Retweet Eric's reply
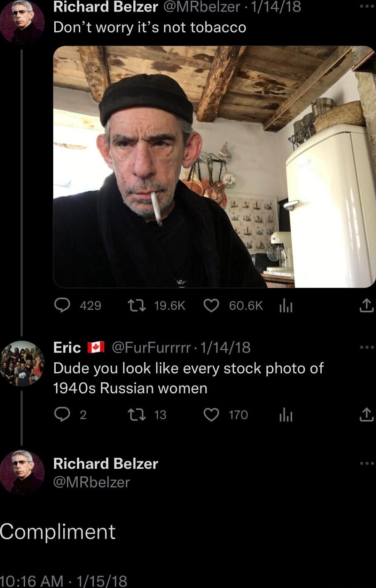 pyautogui.click(x=138, y=414)
